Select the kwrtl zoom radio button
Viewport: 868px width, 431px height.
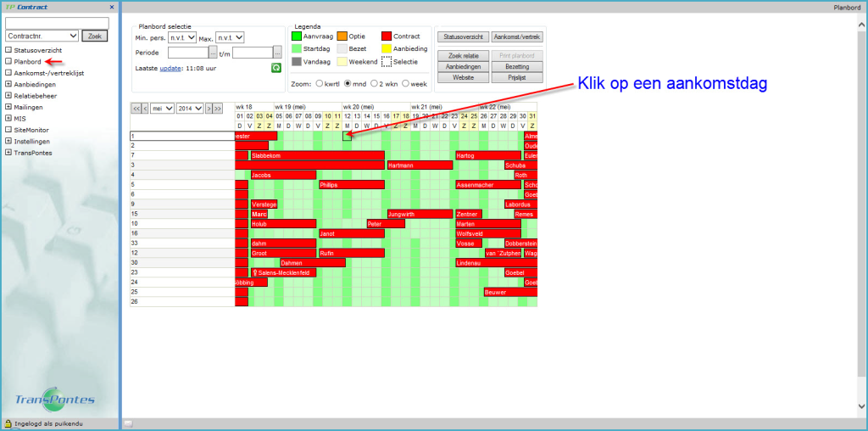click(x=320, y=84)
